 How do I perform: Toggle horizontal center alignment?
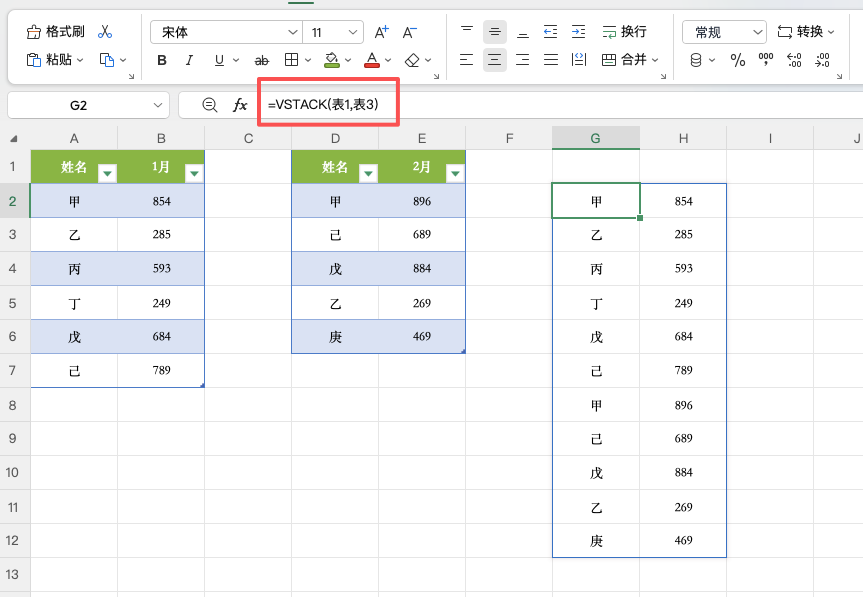(495, 59)
